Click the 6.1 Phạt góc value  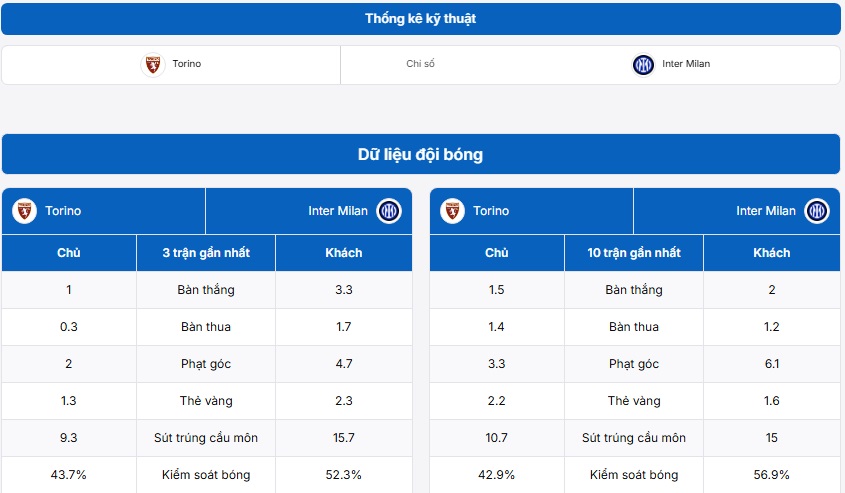click(772, 364)
